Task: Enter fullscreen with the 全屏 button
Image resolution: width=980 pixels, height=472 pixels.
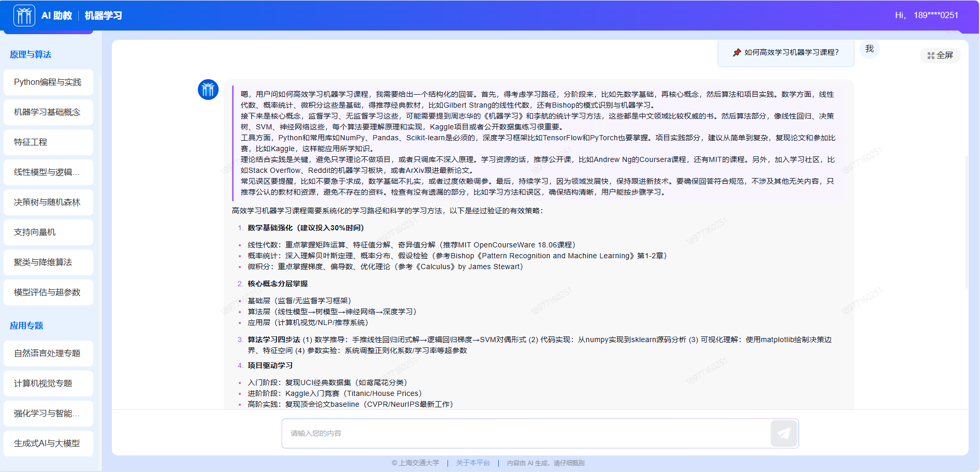Action: pyautogui.click(x=940, y=55)
